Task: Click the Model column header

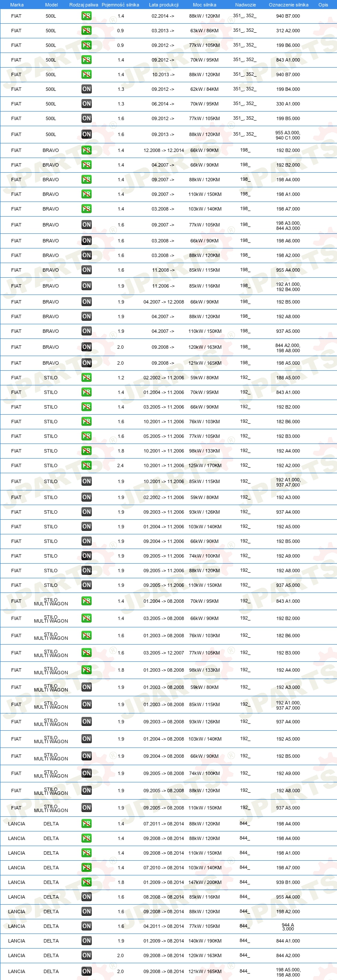Action: pos(51,5)
